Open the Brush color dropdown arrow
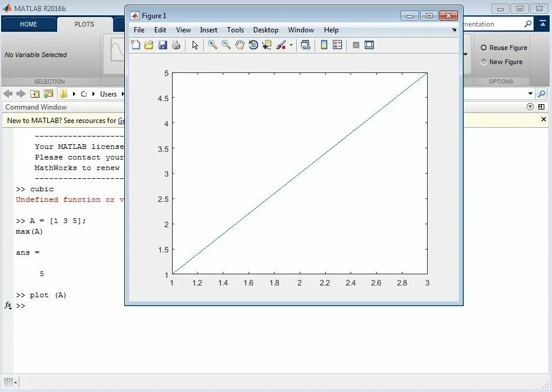The height and width of the screenshot is (392, 552). pos(291,45)
